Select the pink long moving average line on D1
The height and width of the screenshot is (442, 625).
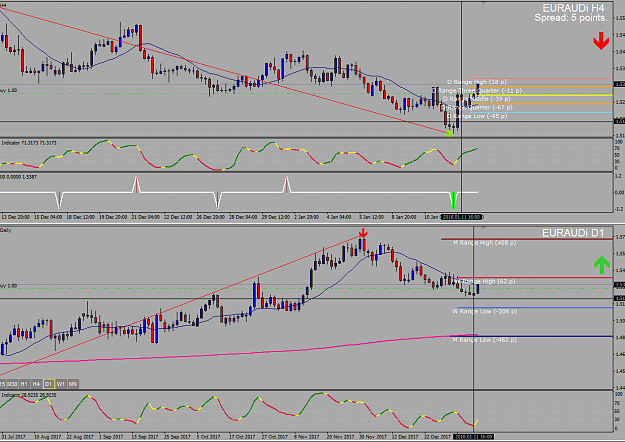click(239, 354)
